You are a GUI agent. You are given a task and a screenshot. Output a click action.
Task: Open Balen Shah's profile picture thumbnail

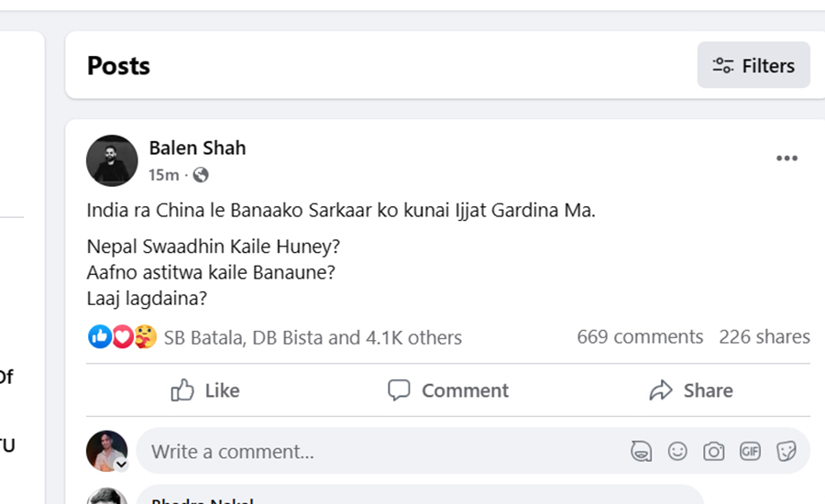click(112, 160)
